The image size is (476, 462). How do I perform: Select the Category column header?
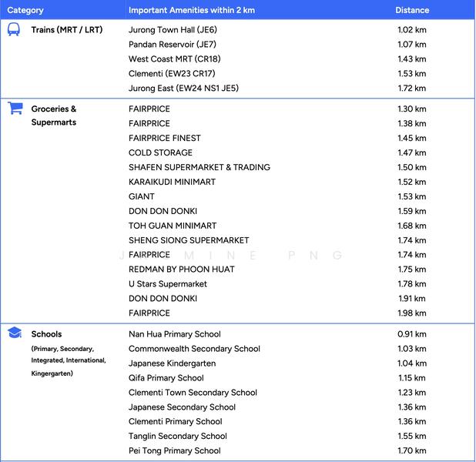click(25, 10)
